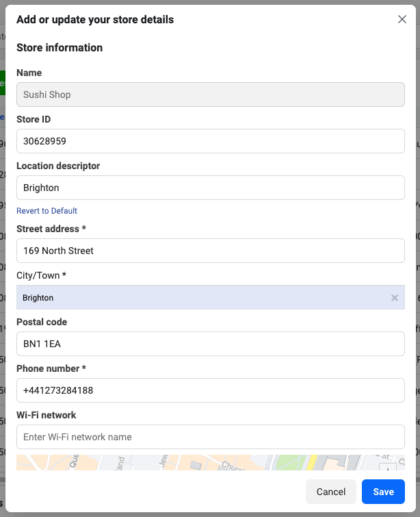Click into the 169 North Street address field
Image resolution: width=420 pixels, height=517 pixels.
211,251
